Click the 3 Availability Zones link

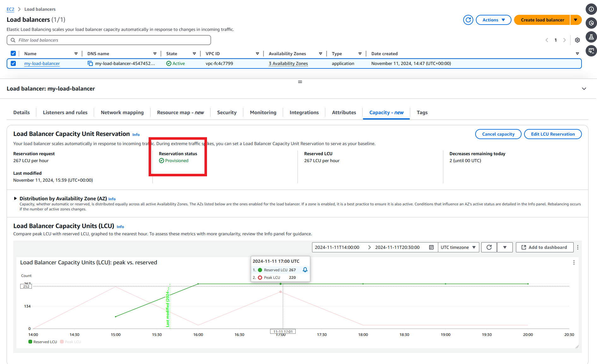point(288,63)
